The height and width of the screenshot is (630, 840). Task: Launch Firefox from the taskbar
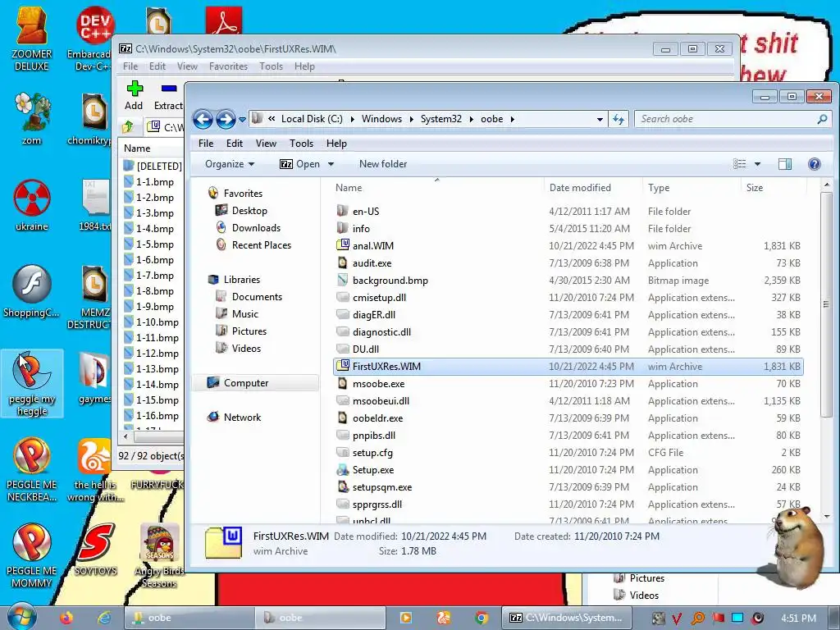(66, 618)
